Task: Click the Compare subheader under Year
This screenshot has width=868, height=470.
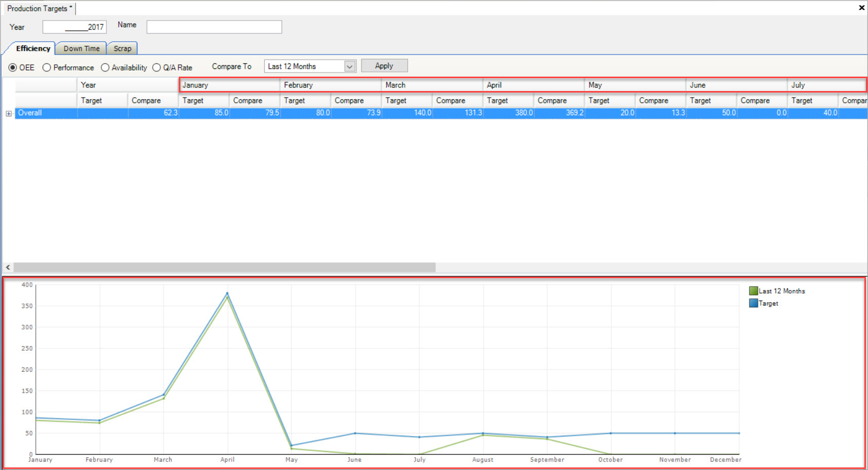Action: point(153,100)
